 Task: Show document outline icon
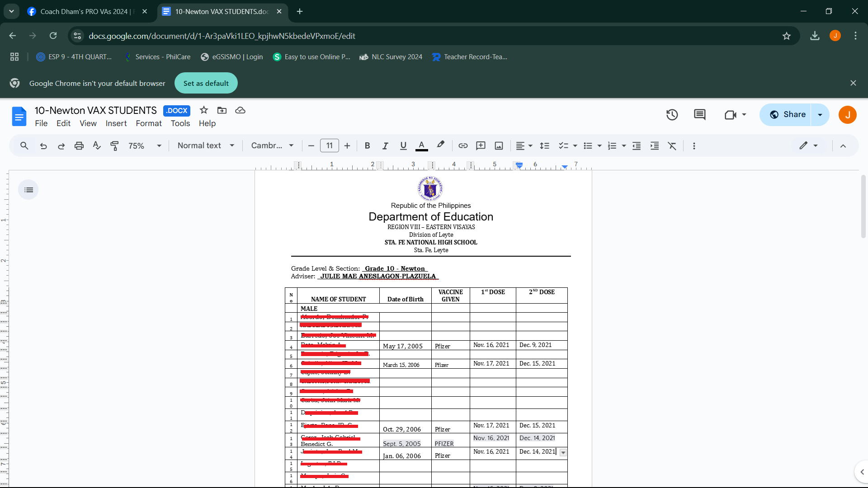28,190
